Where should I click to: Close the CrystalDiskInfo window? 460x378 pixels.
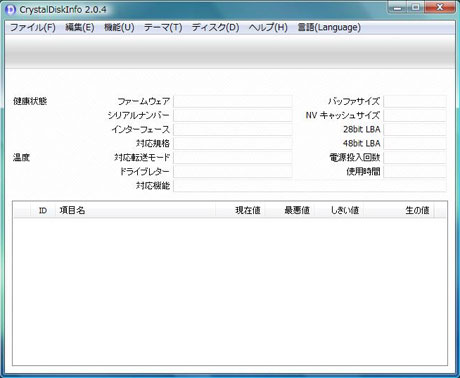pyautogui.click(x=440, y=7)
